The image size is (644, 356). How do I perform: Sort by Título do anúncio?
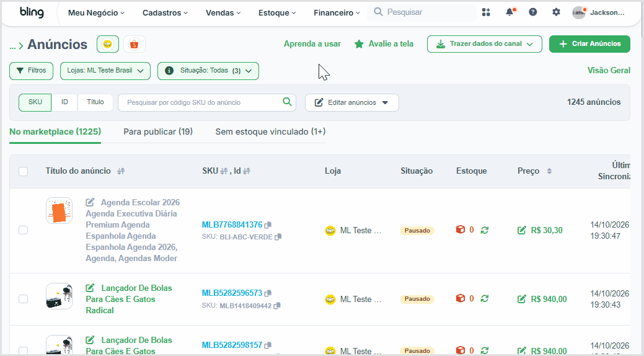tap(121, 171)
